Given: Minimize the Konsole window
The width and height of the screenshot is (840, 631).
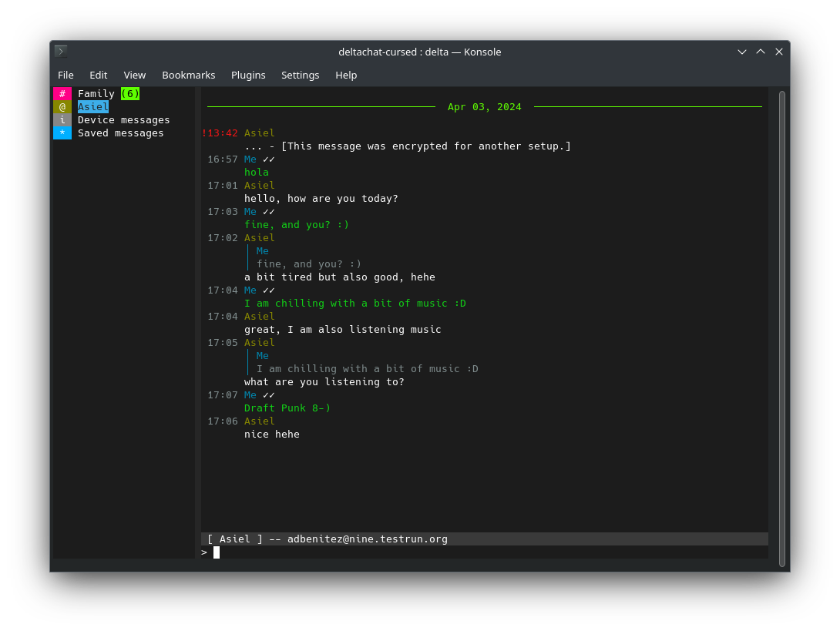Looking at the screenshot, I should [x=742, y=52].
